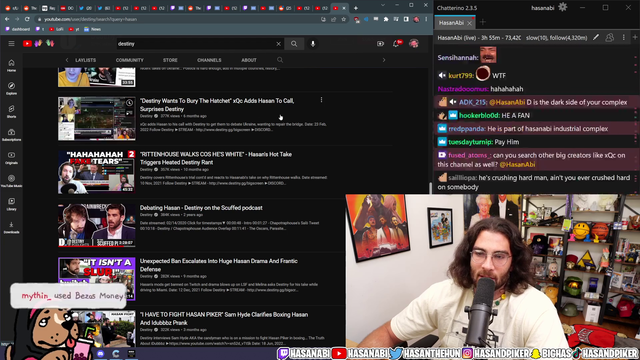Viewport: 640px width, 360px height.
Task: Open YouTube notifications bell
Action: [x=396, y=44]
